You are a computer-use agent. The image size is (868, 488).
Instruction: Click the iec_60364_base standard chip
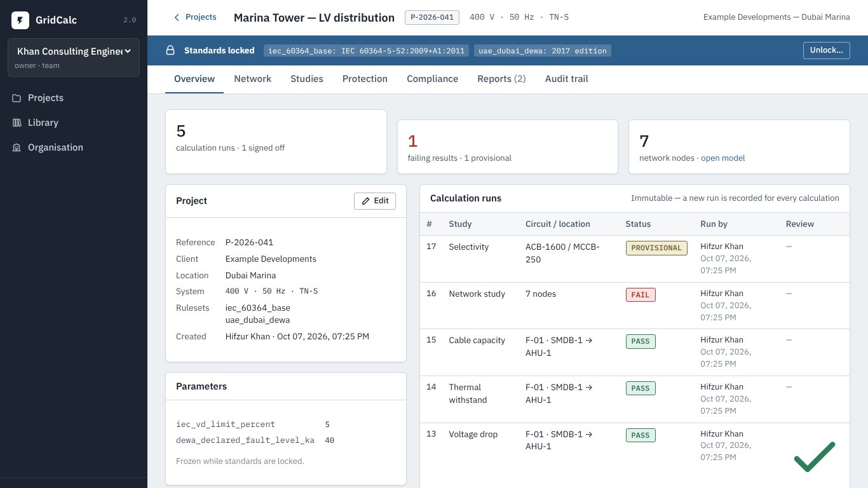(x=367, y=51)
